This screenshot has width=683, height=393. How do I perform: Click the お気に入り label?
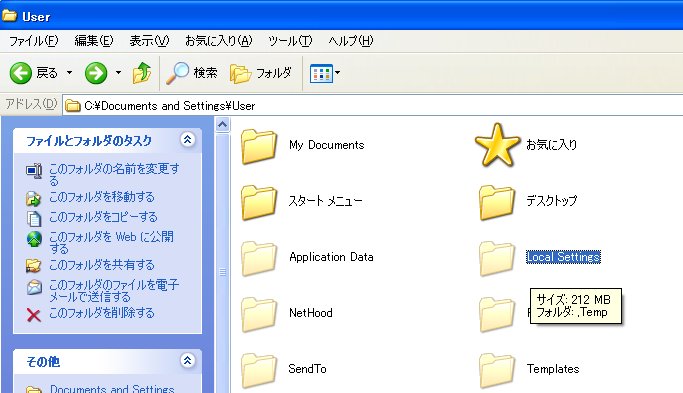(x=552, y=145)
